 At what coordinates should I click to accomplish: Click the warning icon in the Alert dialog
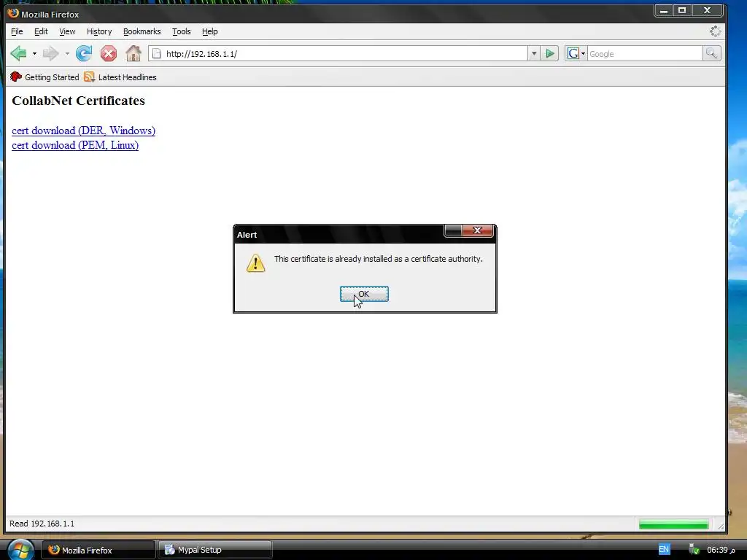pyautogui.click(x=256, y=262)
